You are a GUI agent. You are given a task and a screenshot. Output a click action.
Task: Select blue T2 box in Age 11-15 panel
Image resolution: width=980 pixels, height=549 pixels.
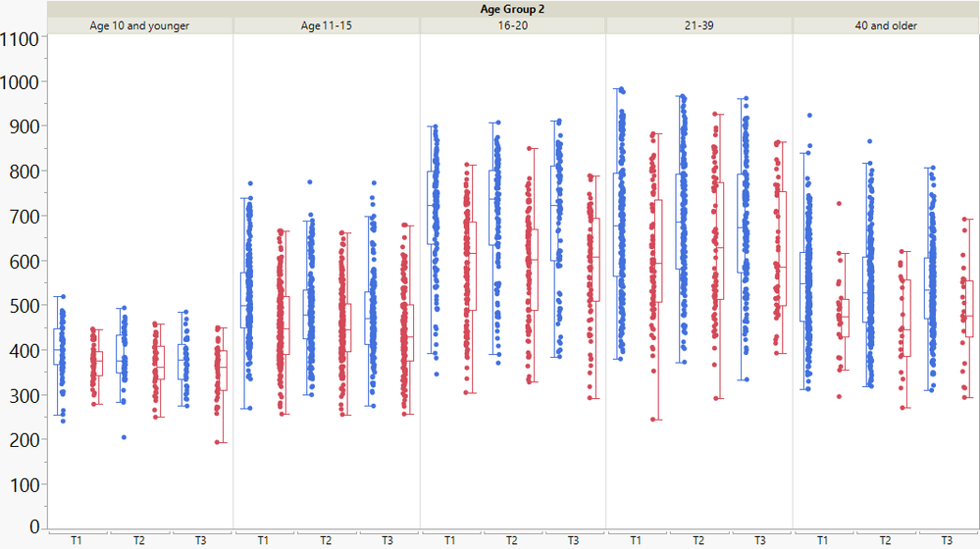(x=307, y=314)
